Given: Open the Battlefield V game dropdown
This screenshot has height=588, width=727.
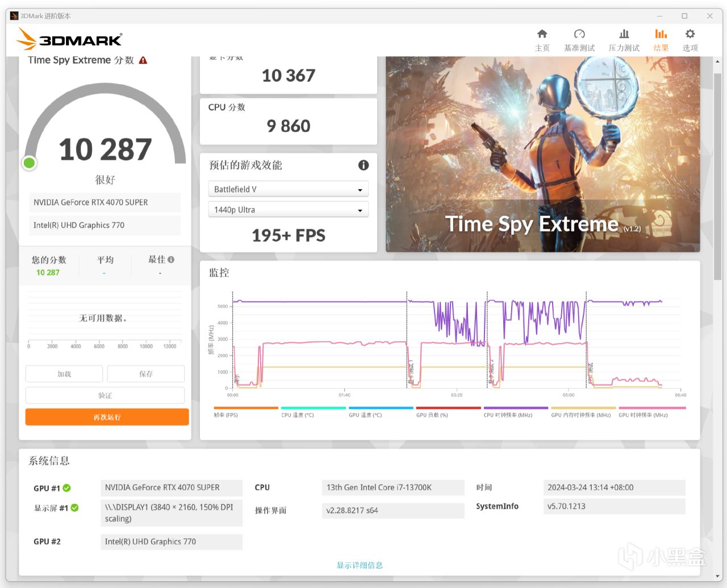Looking at the screenshot, I should pos(289,189).
